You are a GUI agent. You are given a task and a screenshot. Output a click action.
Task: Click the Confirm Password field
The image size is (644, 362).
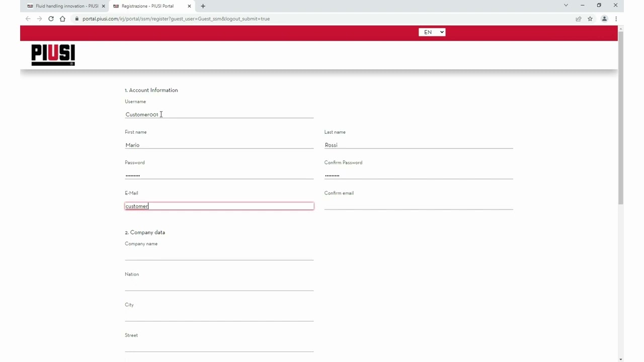pos(419,175)
